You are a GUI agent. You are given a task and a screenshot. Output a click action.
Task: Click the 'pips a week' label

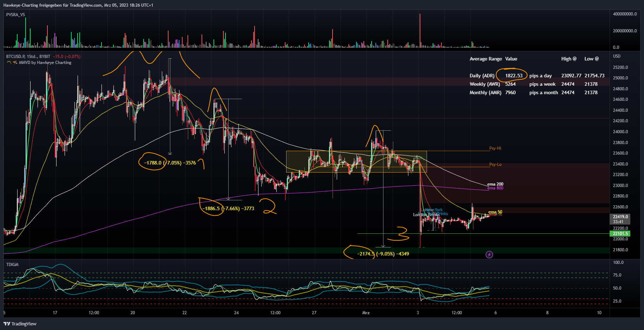pyautogui.click(x=542, y=84)
